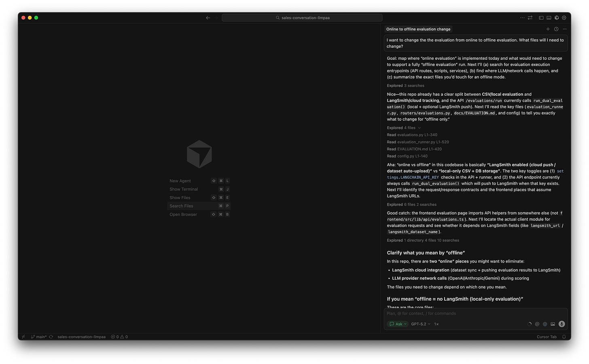Toggle the primary side panel layout icon
The width and height of the screenshot is (589, 364).
(x=541, y=18)
